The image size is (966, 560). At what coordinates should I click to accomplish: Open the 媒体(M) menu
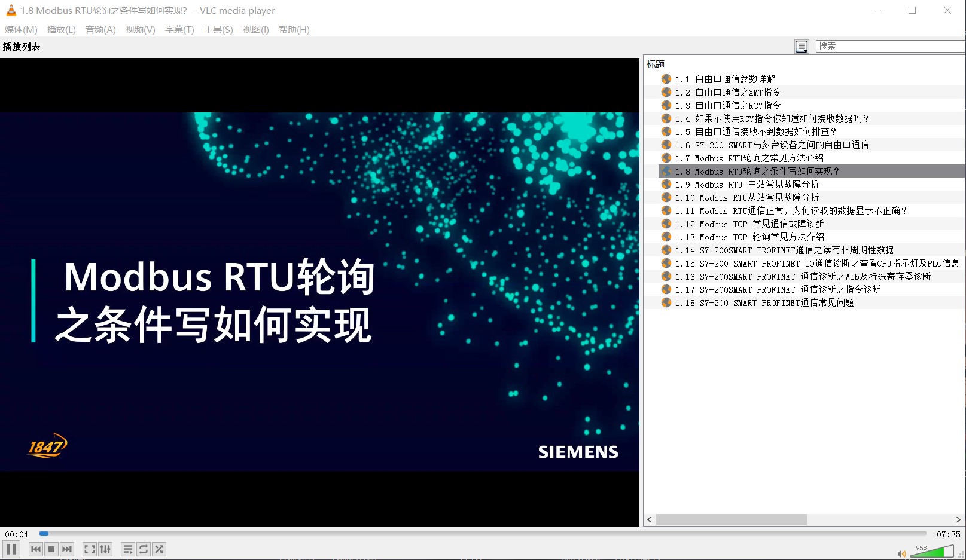point(21,29)
